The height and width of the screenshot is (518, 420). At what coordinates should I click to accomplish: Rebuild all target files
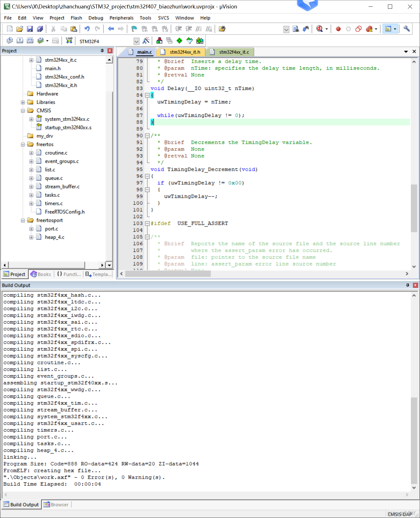pyautogui.click(x=30, y=41)
